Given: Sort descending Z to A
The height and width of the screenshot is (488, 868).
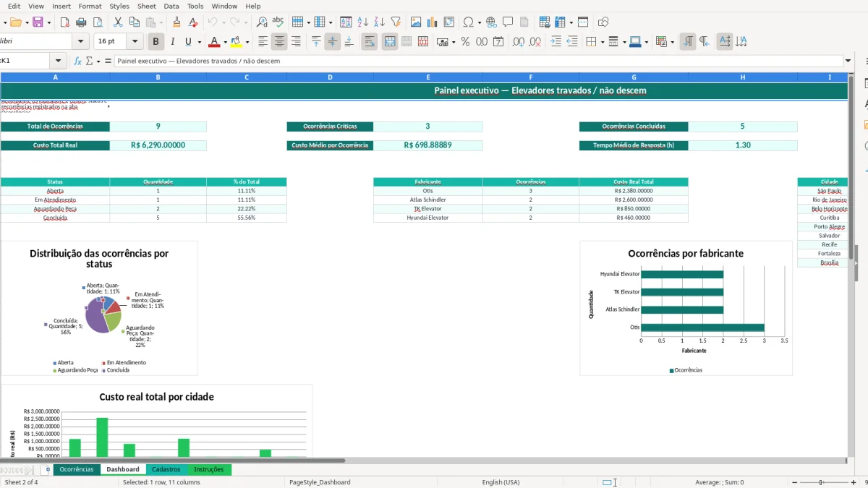Looking at the screenshot, I should point(379,22).
